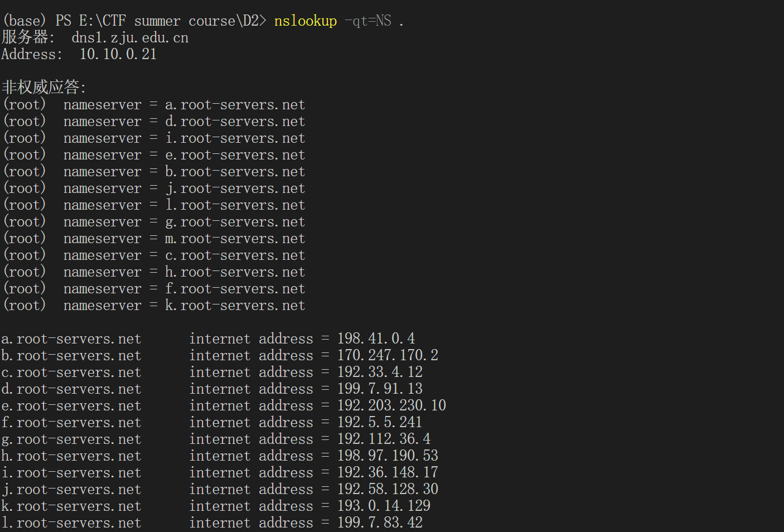Click nameserver entry k.root-servers.net
This screenshot has height=532, width=784.
[235, 306]
